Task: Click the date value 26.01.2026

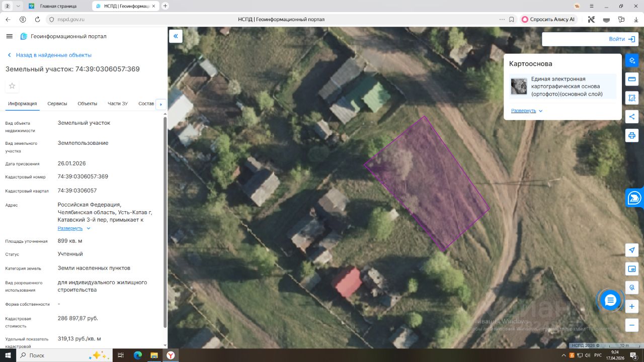Action: [x=72, y=163]
